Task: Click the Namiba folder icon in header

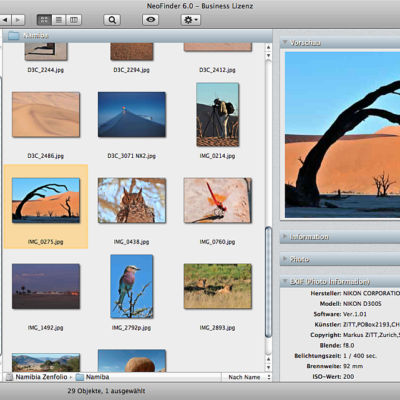Action: tap(13, 35)
